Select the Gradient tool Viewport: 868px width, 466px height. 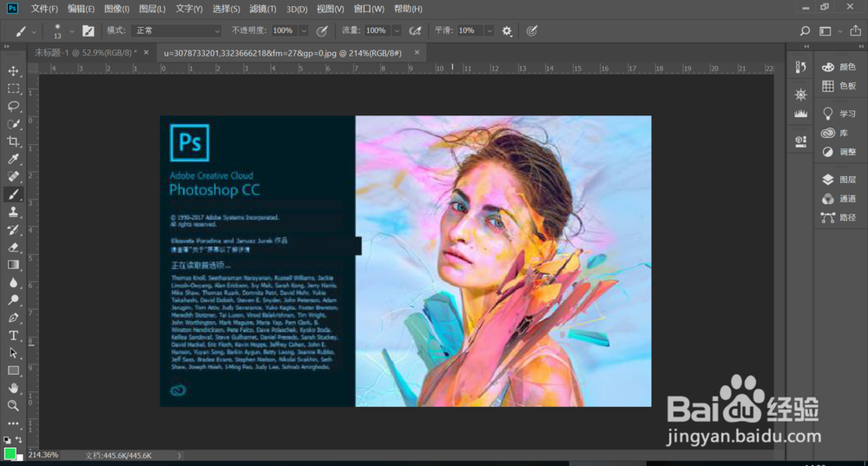[x=13, y=265]
